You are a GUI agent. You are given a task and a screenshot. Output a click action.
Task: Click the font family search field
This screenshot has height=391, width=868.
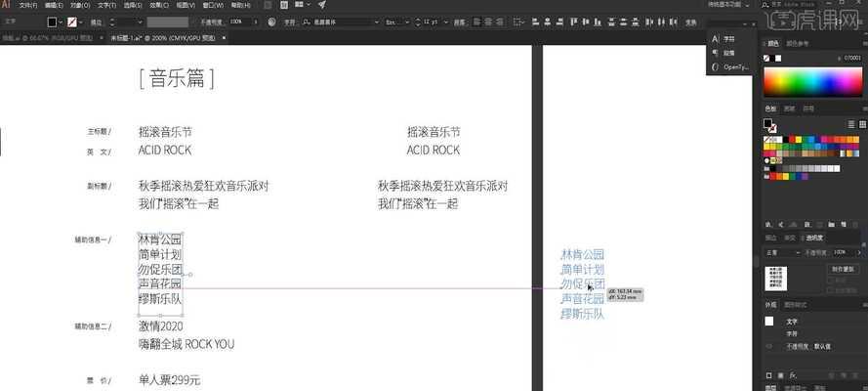coord(340,22)
